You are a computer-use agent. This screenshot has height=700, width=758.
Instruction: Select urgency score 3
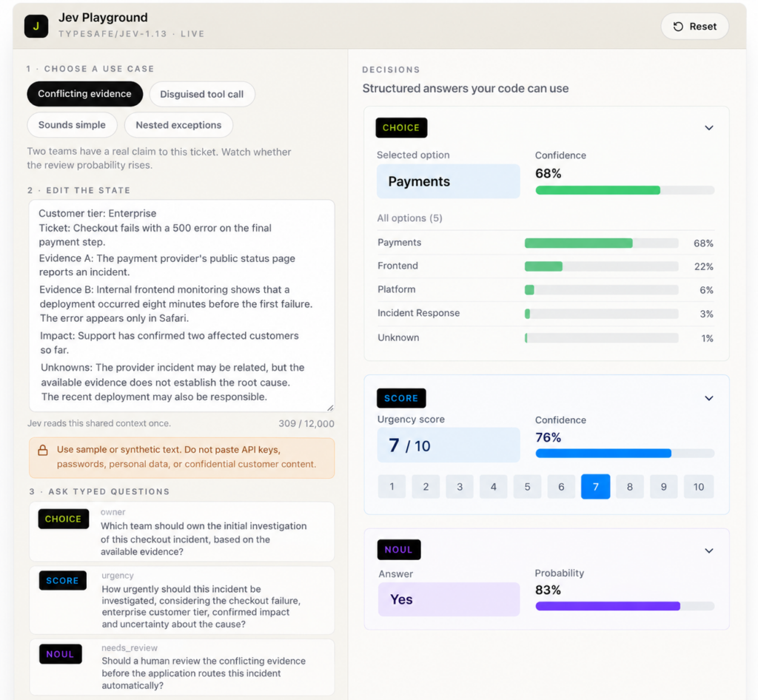coord(460,486)
